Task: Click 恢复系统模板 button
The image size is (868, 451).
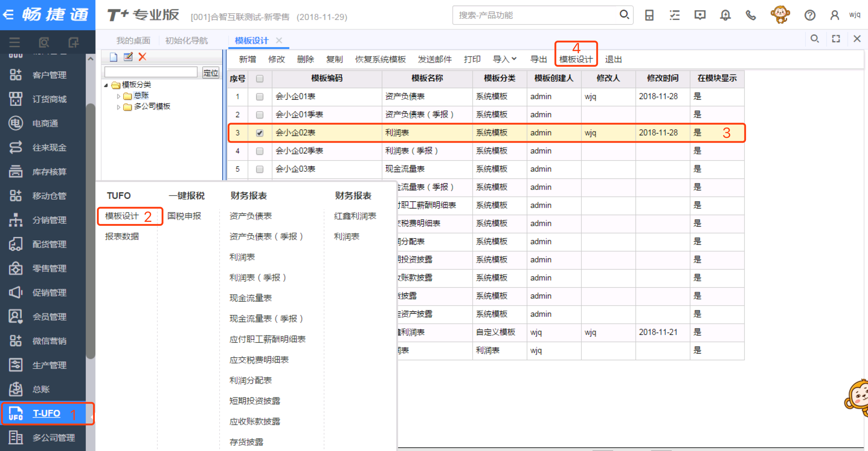Action: [x=381, y=59]
